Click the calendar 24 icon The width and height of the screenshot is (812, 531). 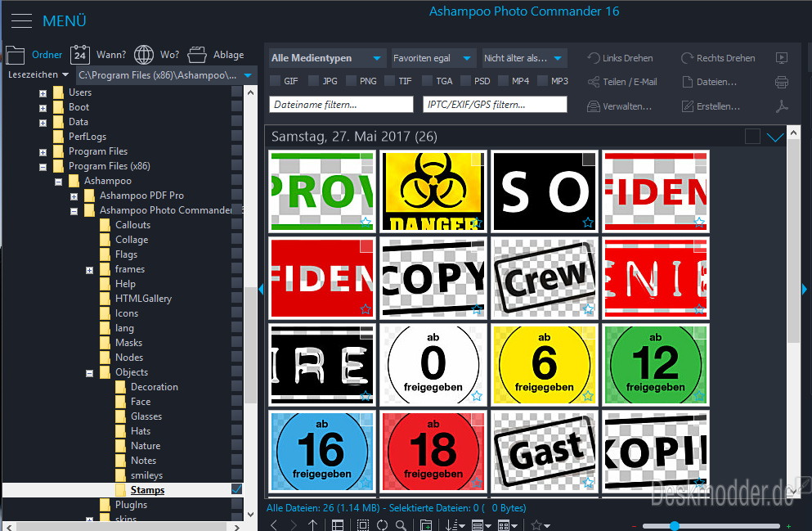[80, 54]
